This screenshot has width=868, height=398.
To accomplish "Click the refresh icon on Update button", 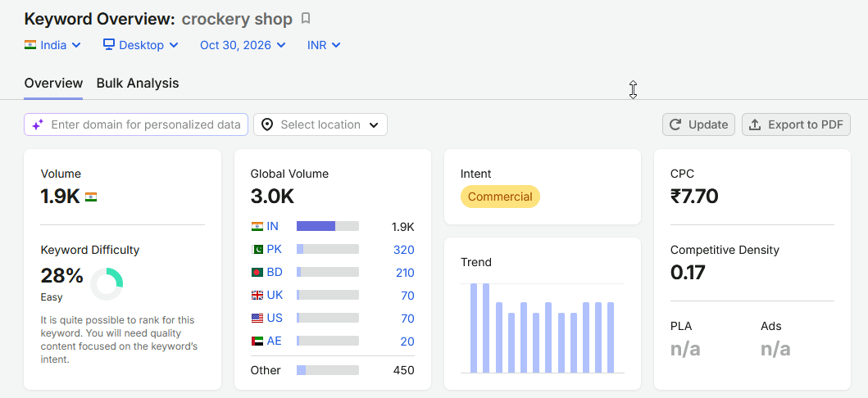I will pyautogui.click(x=675, y=124).
